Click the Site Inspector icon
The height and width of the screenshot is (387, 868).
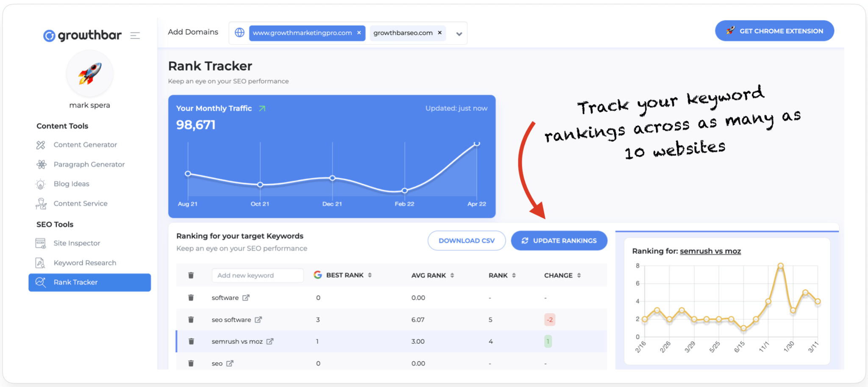coord(41,243)
